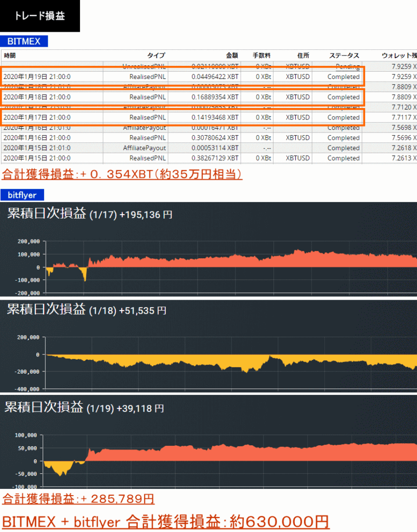The image size is (417, 532).
Task: Click the 1/17 +195,136円 chart title
Action: click(x=89, y=214)
